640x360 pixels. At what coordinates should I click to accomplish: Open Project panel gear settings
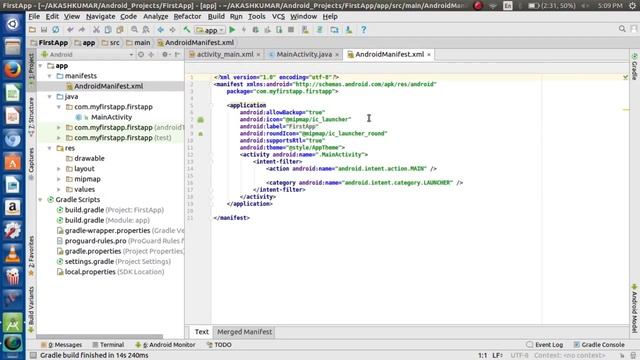165,54
